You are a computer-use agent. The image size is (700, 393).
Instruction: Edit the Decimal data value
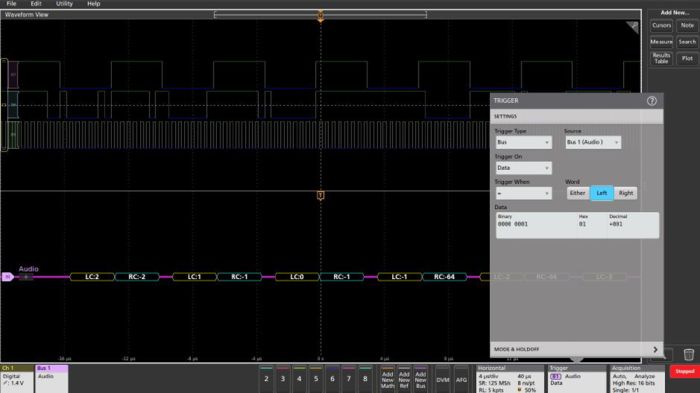pyautogui.click(x=616, y=224)
